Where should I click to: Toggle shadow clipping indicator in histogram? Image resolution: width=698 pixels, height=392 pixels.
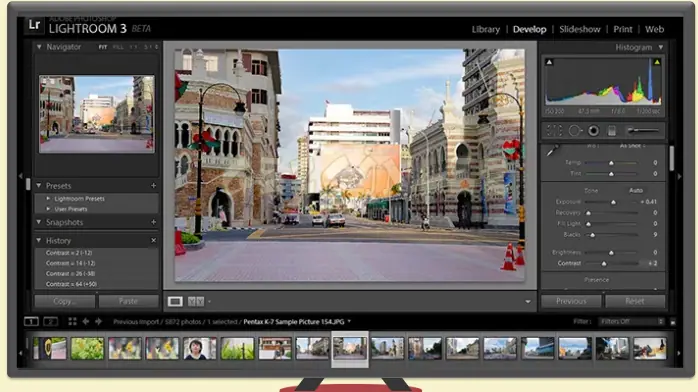tap(549, 62)
